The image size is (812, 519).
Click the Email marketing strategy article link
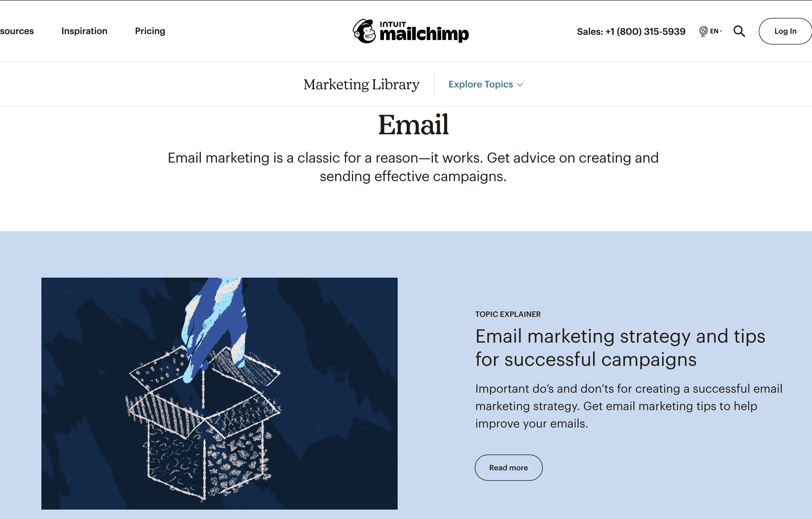point(621,347)
